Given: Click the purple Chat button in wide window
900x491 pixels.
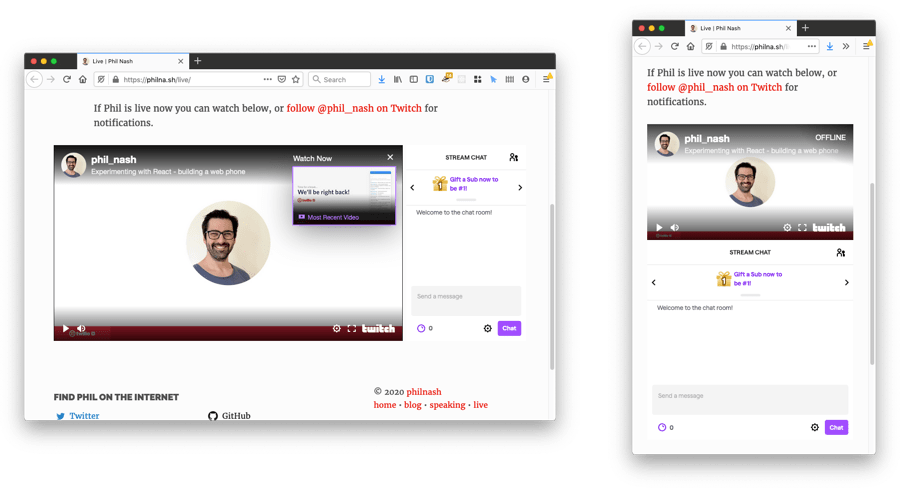Looking at the screenshot, I should point(509,328).
